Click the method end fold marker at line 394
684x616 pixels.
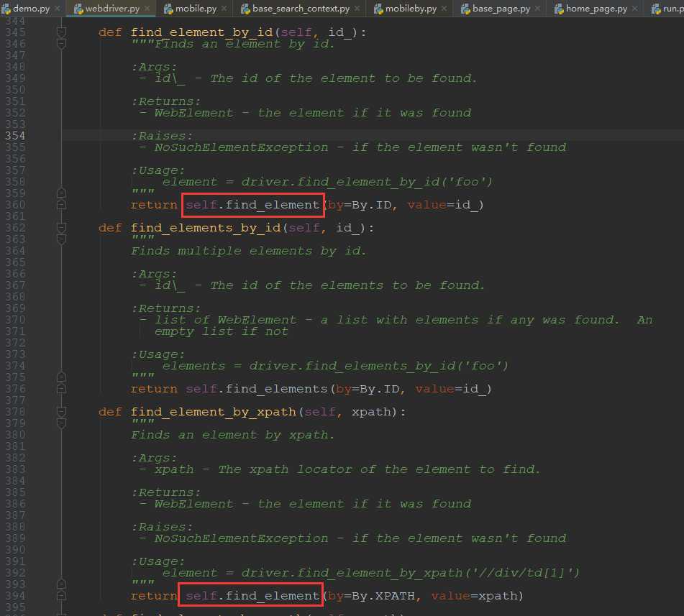pos(62,595)
